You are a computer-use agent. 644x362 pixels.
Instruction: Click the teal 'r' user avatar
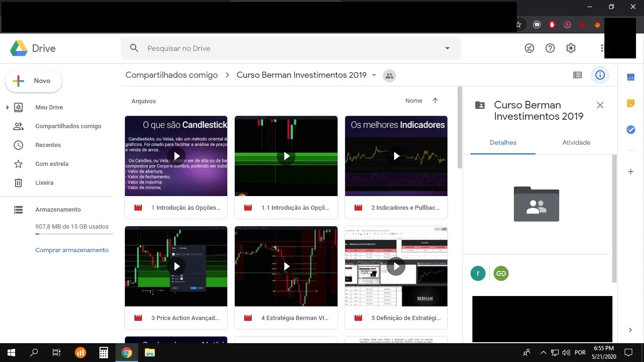(x=478, y=273)
